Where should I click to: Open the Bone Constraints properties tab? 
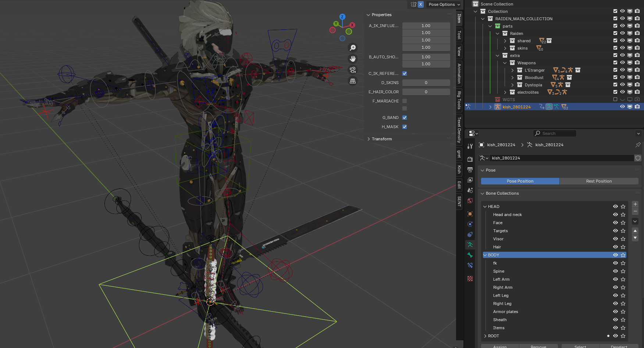[x=470, y=265]
